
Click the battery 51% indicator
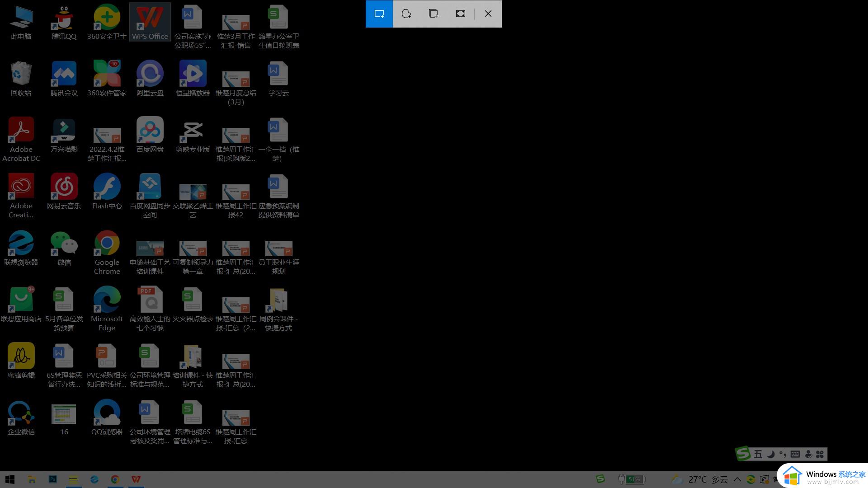(x=632, y=479)
